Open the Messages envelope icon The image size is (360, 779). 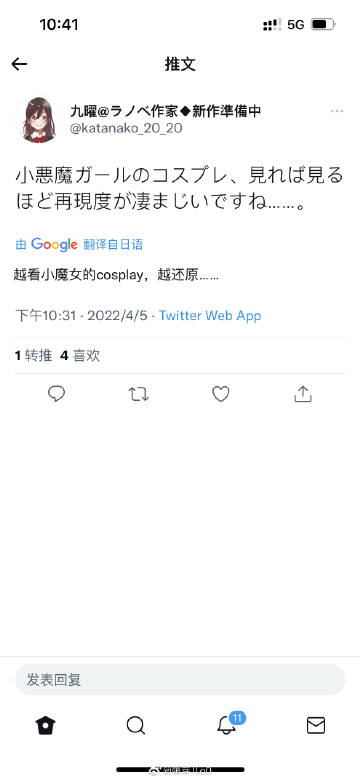315,726
